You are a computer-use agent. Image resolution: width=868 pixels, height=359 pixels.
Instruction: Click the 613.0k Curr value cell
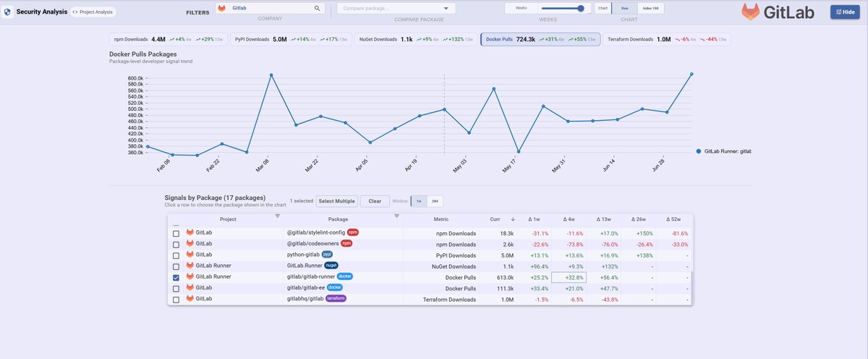[x=506, y=276]
